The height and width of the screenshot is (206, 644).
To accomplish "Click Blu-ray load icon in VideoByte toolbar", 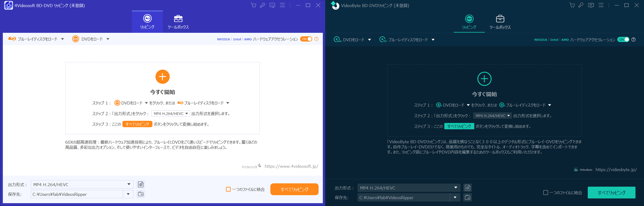I will (383, 39).
